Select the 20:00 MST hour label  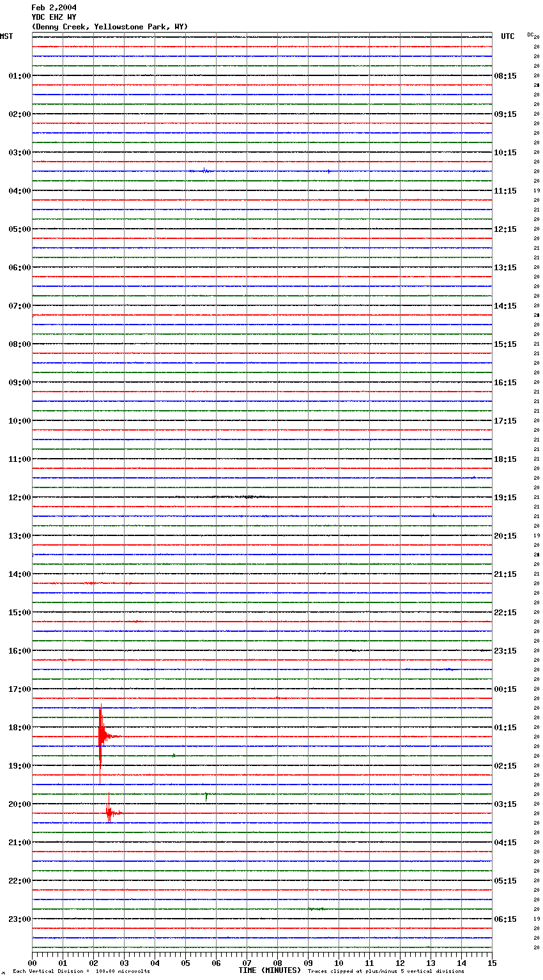click(19, 804)
